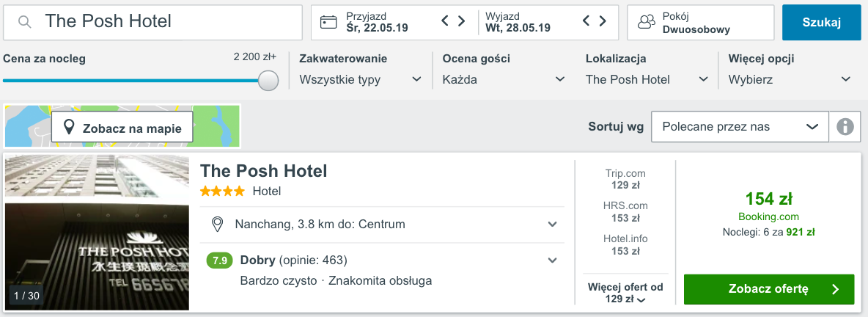Move check-out date back one day
868x317 pixels.
pyautogui.click(x=586, y=22)
